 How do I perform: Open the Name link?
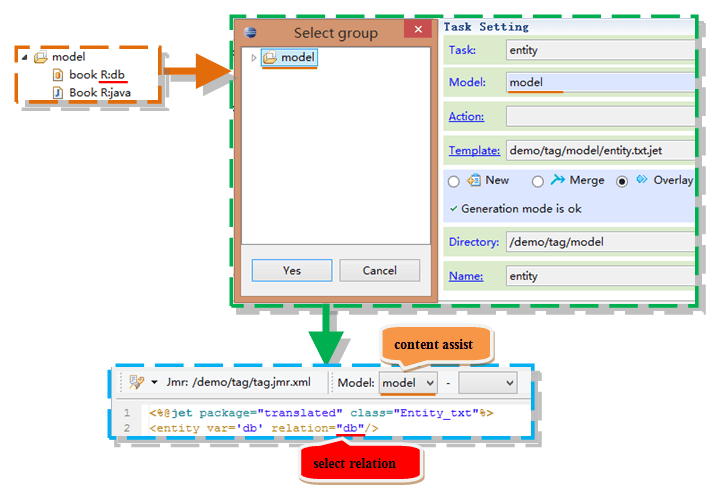[x=466, y=276]
